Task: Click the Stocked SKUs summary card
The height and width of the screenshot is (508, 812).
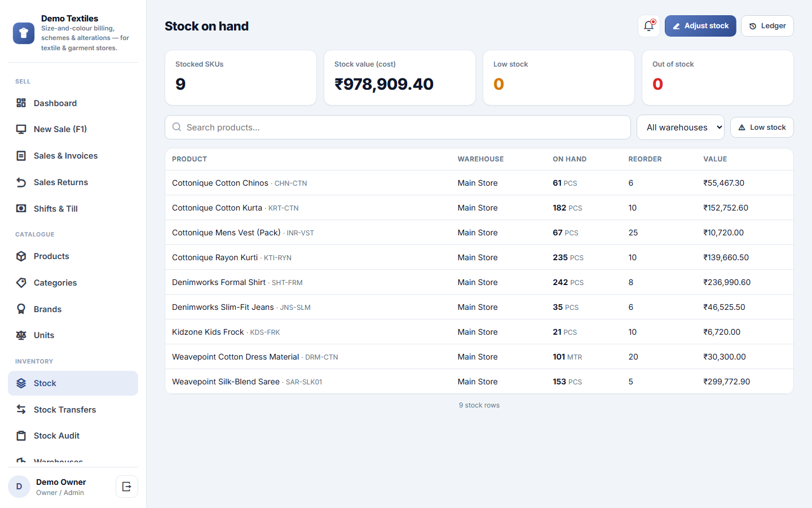Action: pyautogui.click(x=241, y=78)
